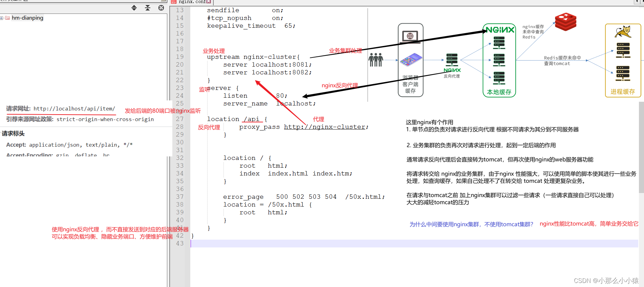Expand the hm-dianping tree node

tap(2, 18)
